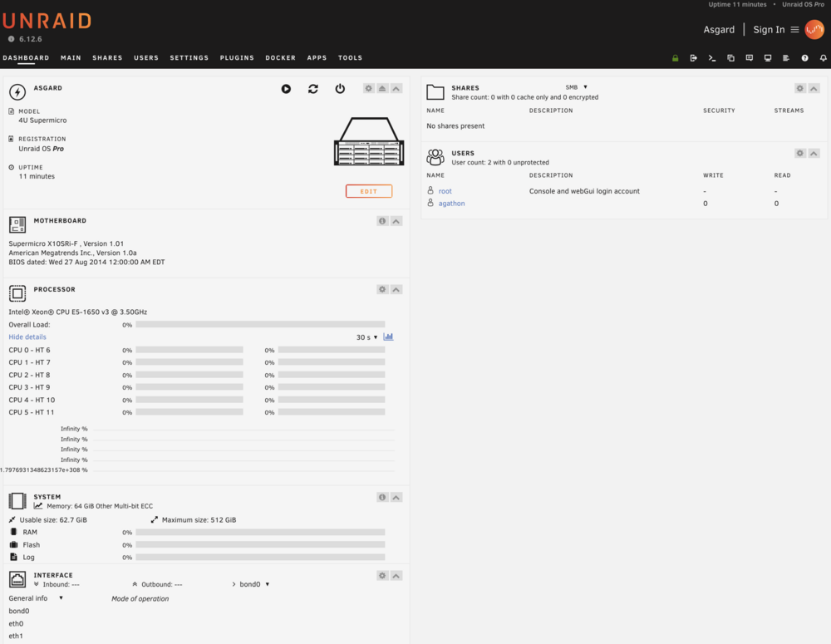This screenshot has width=831, height=644.
Task: Click green lock icon in header
Action: [675, 58]
